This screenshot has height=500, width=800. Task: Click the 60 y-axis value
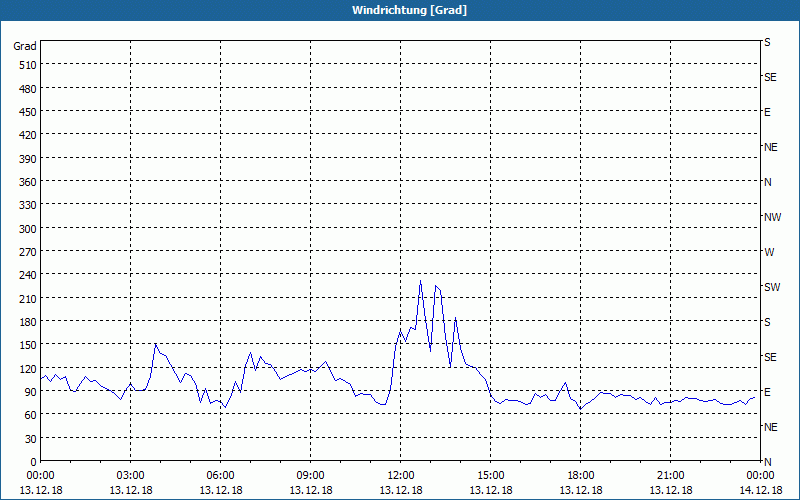pyautogui.click(x=31, y=415)
